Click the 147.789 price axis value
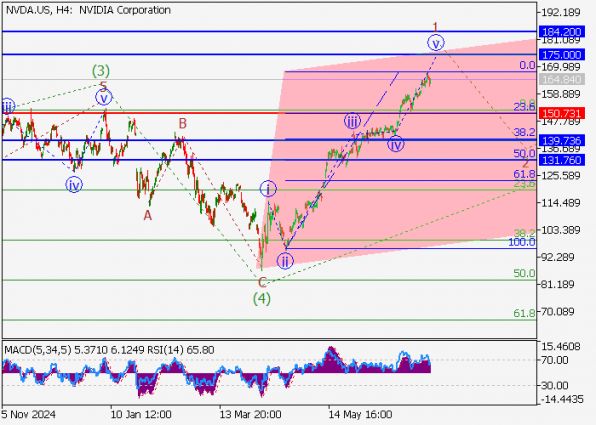The height and width of the screenshot is (425, 596). coord(561,122)
